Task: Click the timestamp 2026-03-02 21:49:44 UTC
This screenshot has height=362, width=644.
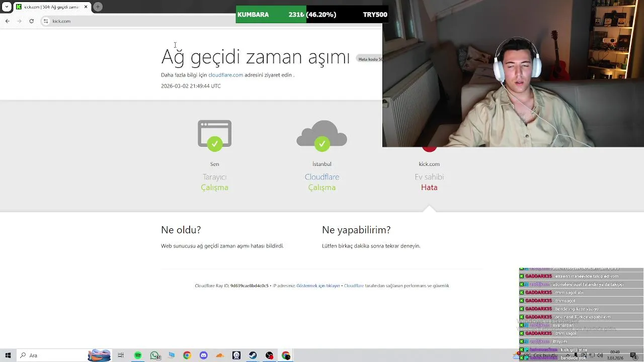Action: point(191,86)
